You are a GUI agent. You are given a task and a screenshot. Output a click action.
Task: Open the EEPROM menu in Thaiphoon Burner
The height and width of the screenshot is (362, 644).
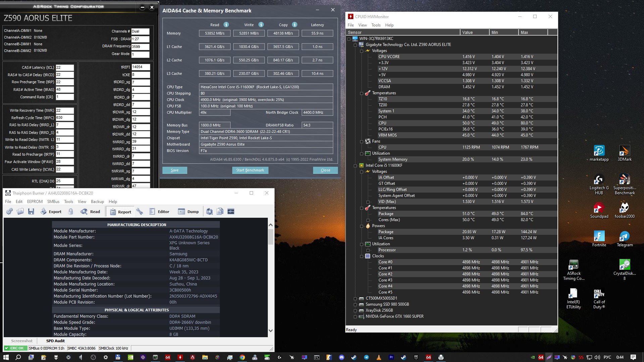point(35,202)
